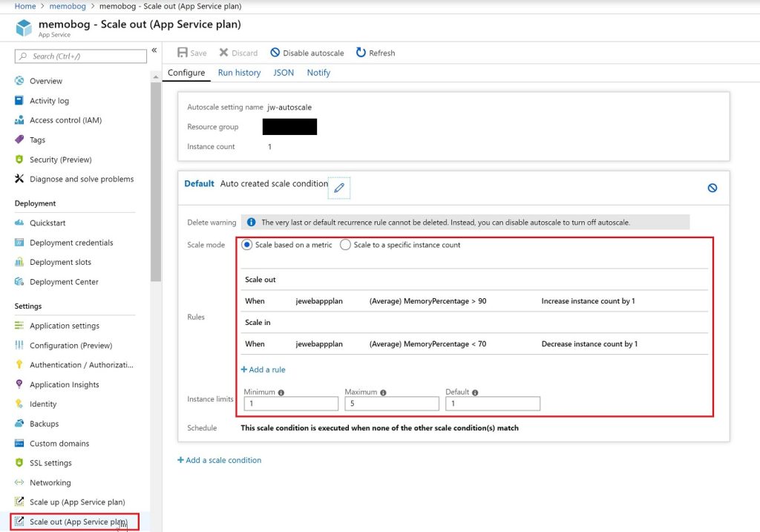This screenshot has width=760, height=532.
Task: Click the Refresh button
Action: coord(376,53)
